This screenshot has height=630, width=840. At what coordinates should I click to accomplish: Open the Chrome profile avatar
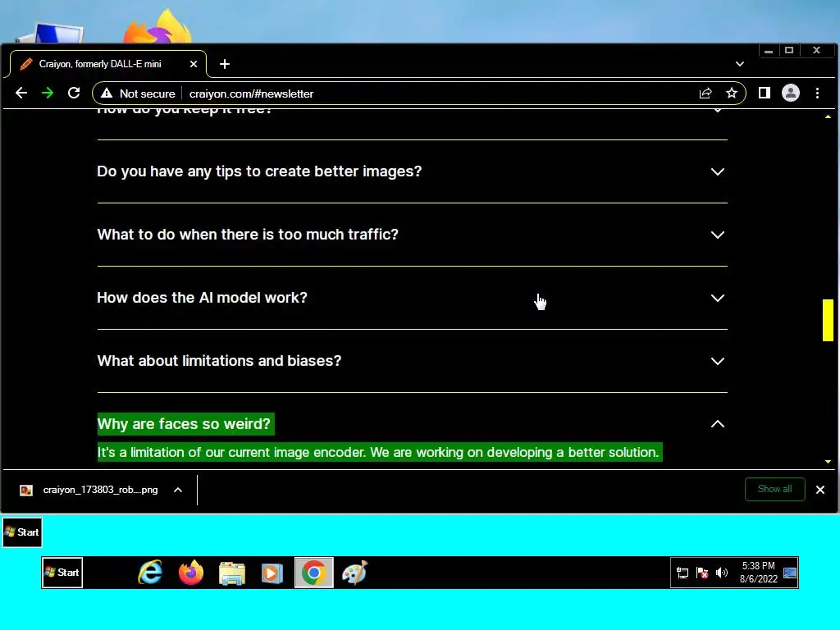point(791,94)
